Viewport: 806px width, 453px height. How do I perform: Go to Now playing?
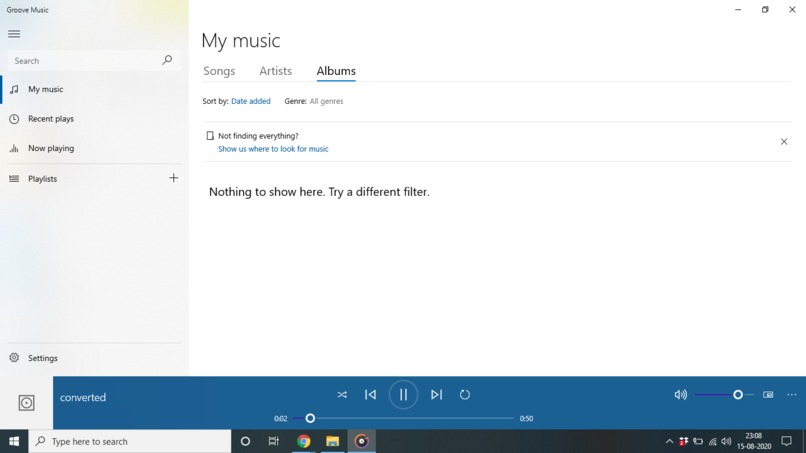point(94,148)
